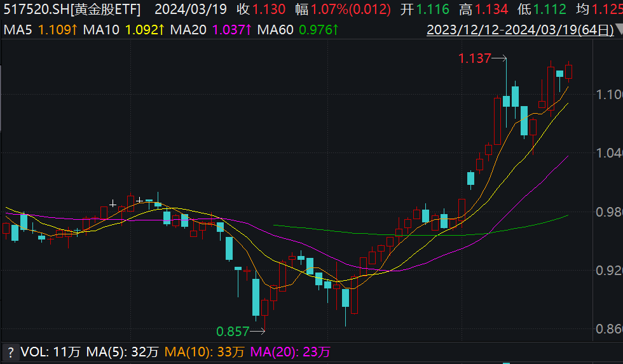The width and height of the screenshot is (623, 364).
Task: Click the 1.137 period high marker
Action: point(475,58)
